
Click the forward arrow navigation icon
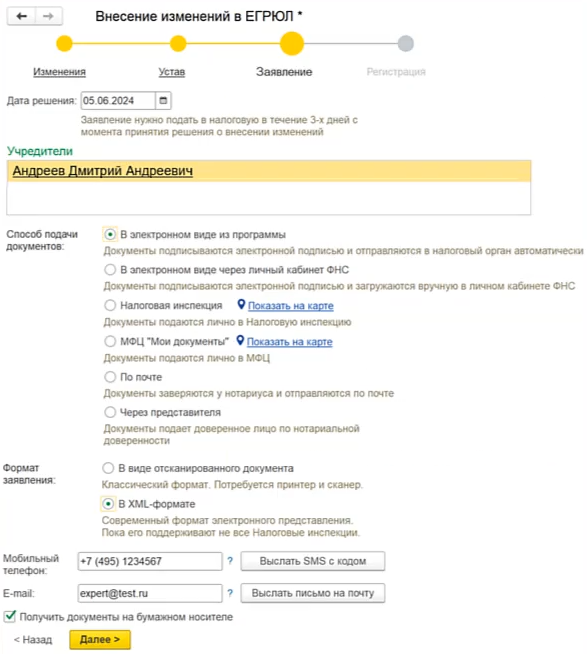(49, 16)
